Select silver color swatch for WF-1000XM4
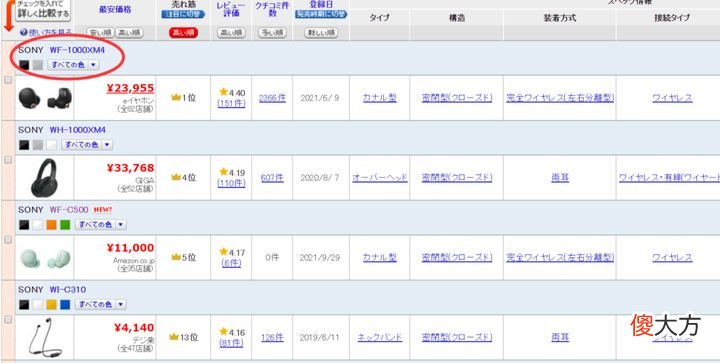Image resolution: width=720 pixels, height=363 pixels. (x=38, y=65)
